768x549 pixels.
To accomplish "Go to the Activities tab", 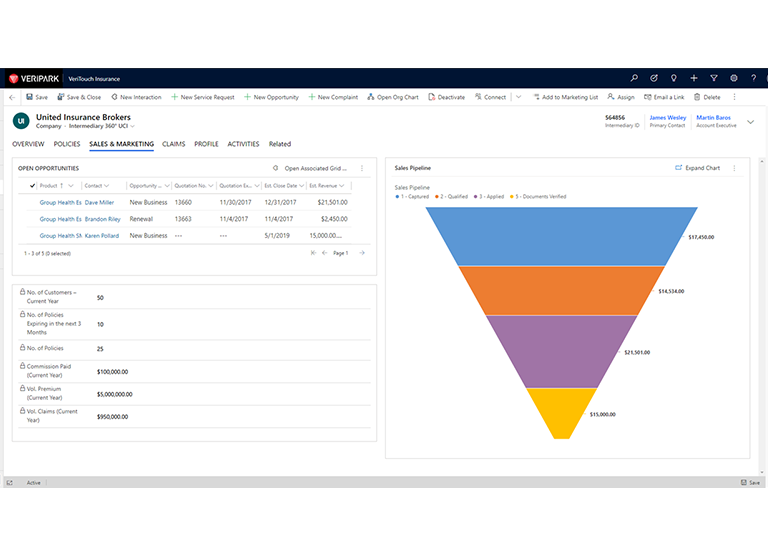I will 243,144.
